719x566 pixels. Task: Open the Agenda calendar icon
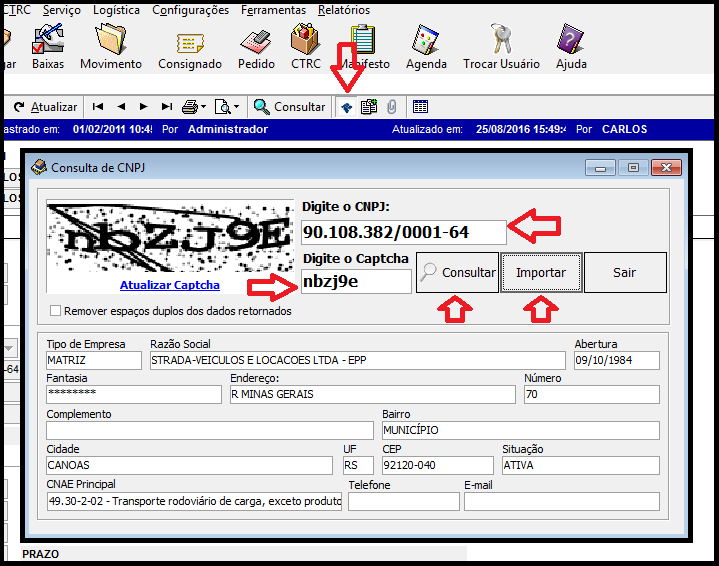[426, 44]
